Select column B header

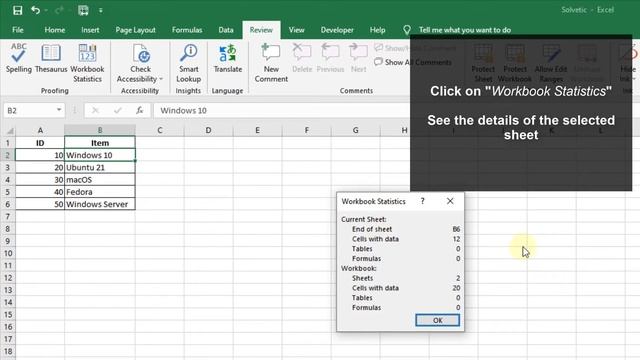pyautogui.click(x=100, y=130)
